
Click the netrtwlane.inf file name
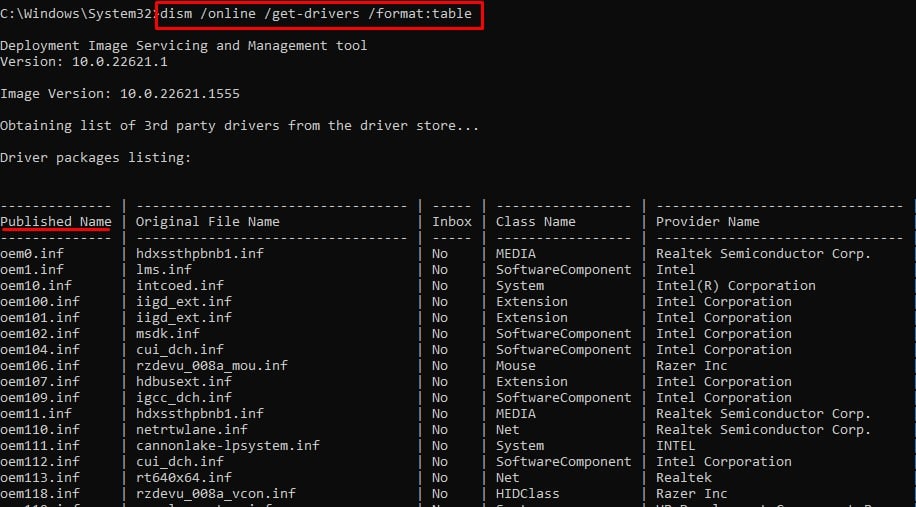pyautogui.click(x=192, y=430)
